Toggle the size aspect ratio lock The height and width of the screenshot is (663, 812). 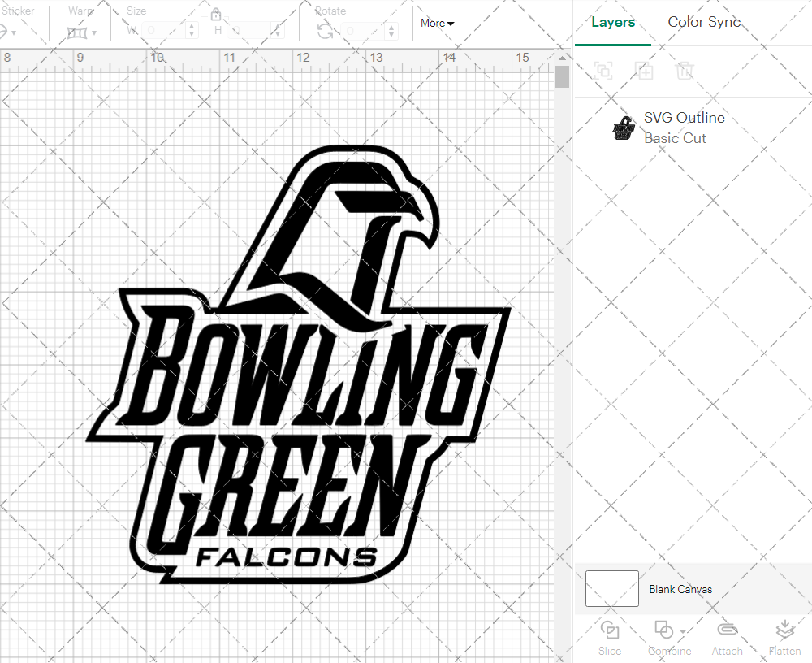pos(216,14)
